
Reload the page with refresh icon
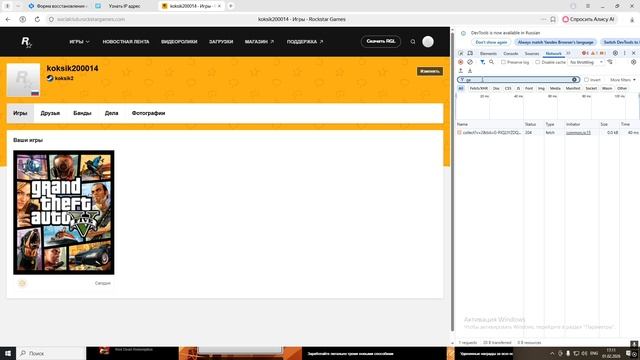tap(37, 19)
